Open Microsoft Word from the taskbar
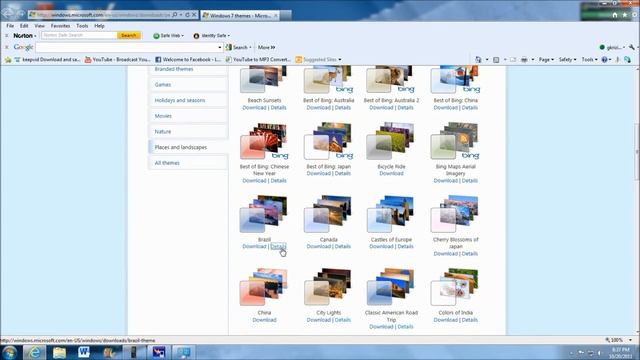640x360 pixels. pos(84,352)
